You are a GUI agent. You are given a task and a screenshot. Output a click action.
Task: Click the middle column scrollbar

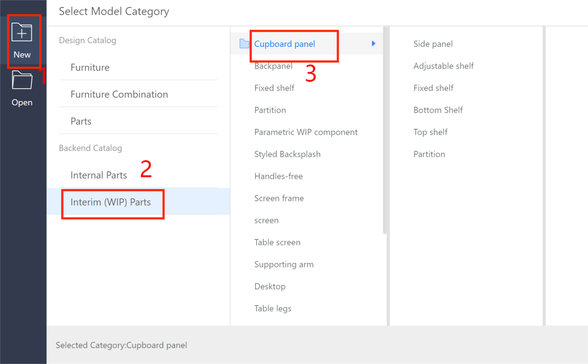[x=385, y=130]
